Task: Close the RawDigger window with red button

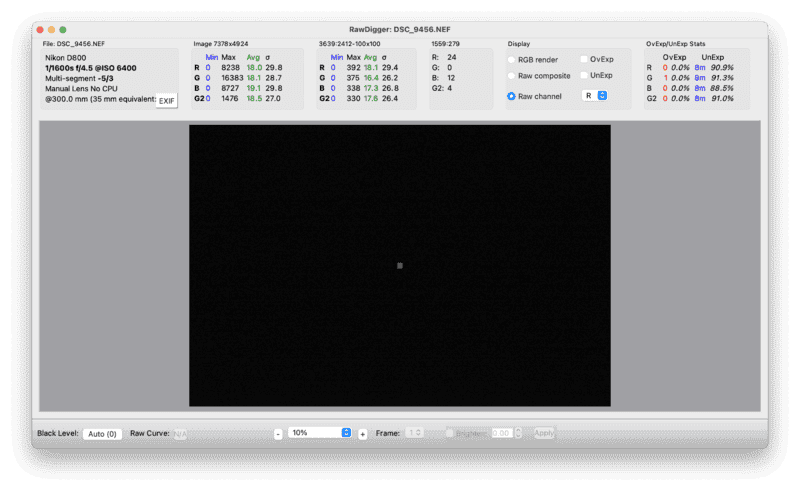Action: pyautogui.click(x=40, y=30)
